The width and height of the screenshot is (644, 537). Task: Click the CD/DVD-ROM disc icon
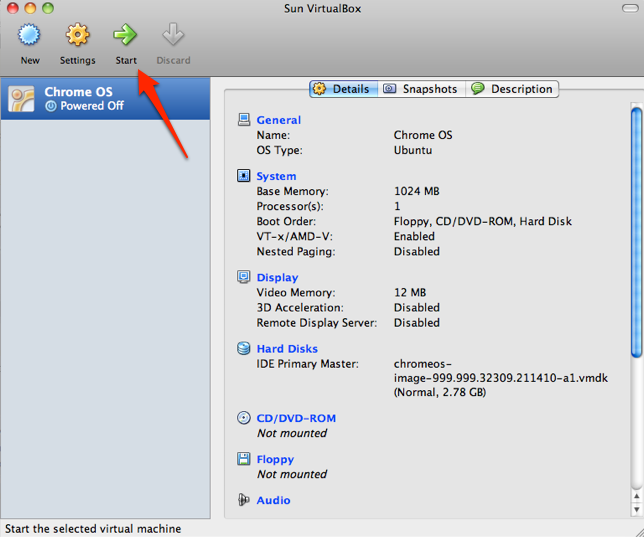click(244, 417)
